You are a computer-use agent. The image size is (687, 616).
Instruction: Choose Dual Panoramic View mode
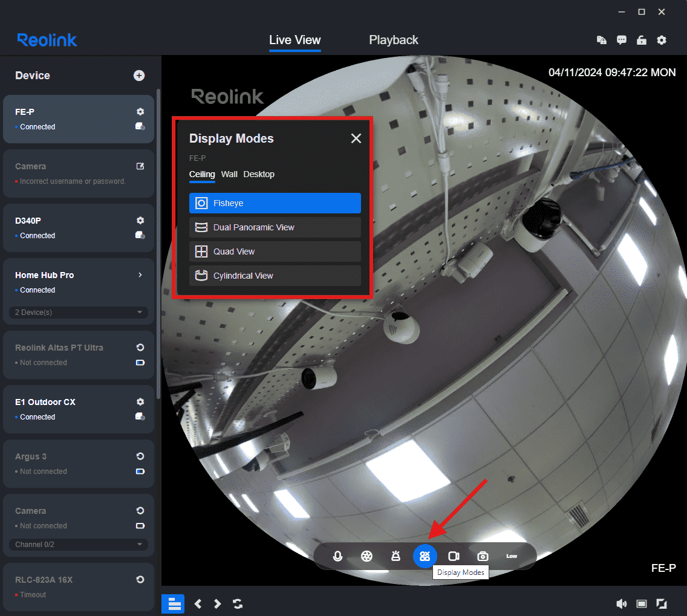coord(275,227)
